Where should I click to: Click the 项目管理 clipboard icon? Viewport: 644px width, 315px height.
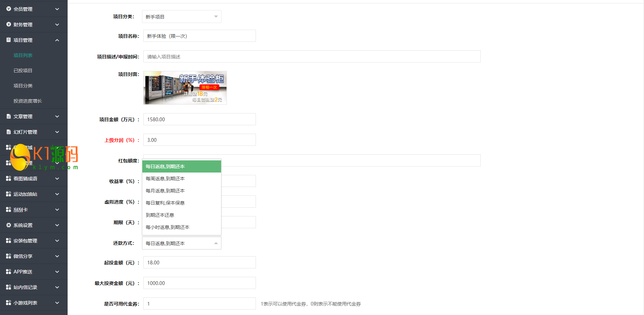[x=9, y=40]
